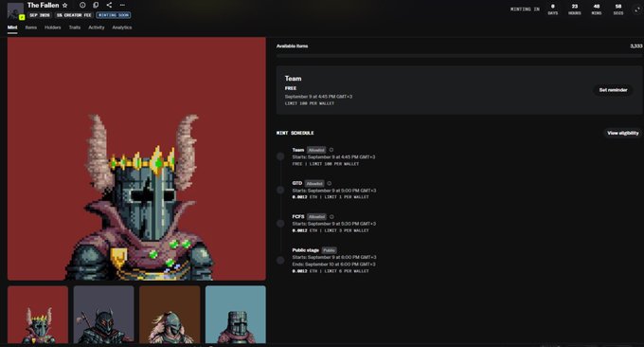
Task: Open the info icon beside Team Allowlist
Action: [x=331, y=150]
